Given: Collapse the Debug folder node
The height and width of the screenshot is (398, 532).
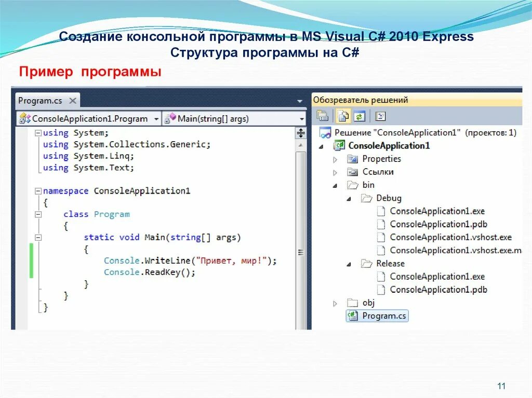Looking at the screenshot, I should (349, 199).
